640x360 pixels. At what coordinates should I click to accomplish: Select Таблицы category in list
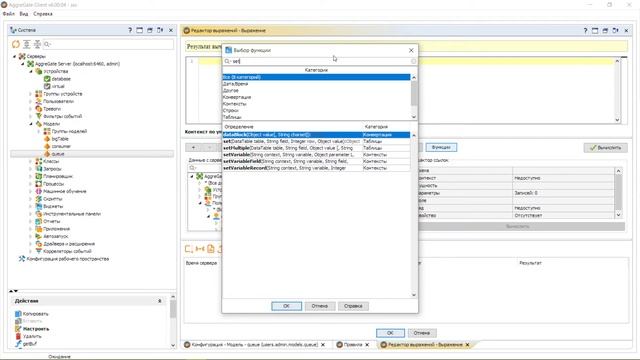[x=316, y=117]
